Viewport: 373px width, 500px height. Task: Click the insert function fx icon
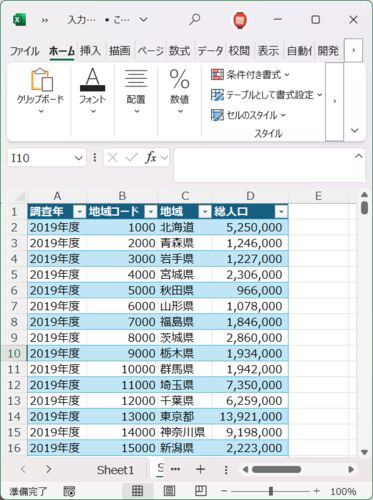(151, 157)
